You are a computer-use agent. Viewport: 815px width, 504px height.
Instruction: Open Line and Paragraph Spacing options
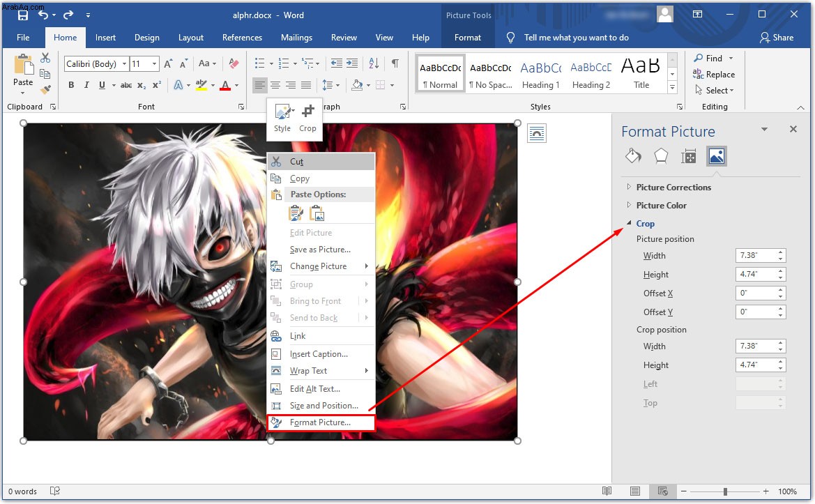point(330,85)
